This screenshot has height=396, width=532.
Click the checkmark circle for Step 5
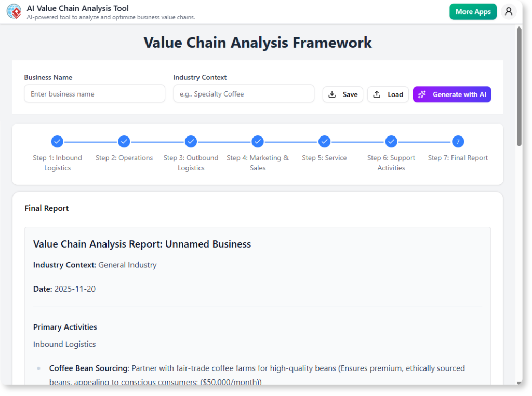coord(324,141)
